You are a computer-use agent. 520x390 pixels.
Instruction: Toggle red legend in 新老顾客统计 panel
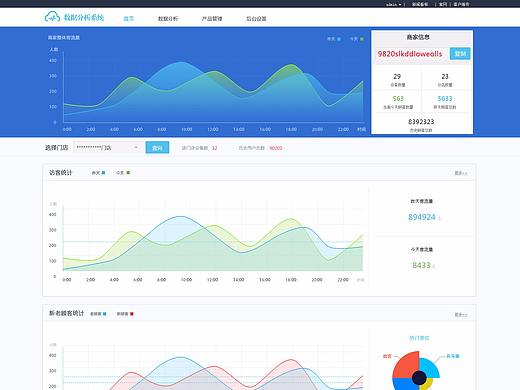125,314
